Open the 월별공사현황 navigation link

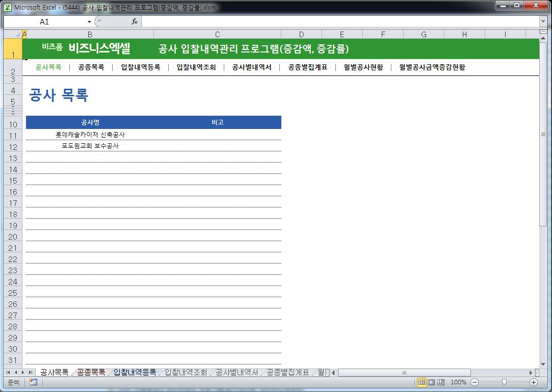click(363, 67)
